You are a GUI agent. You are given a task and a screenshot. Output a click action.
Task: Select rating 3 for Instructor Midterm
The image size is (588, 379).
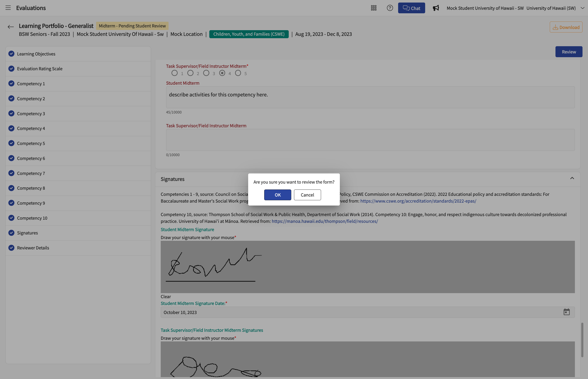(x=206, y=73)
